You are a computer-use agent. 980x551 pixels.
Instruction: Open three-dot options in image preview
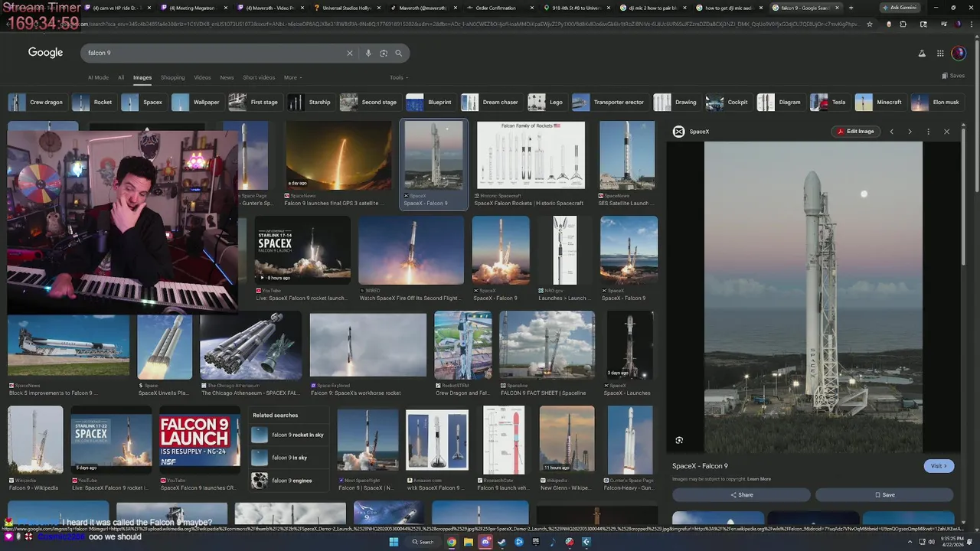point(928,132)
